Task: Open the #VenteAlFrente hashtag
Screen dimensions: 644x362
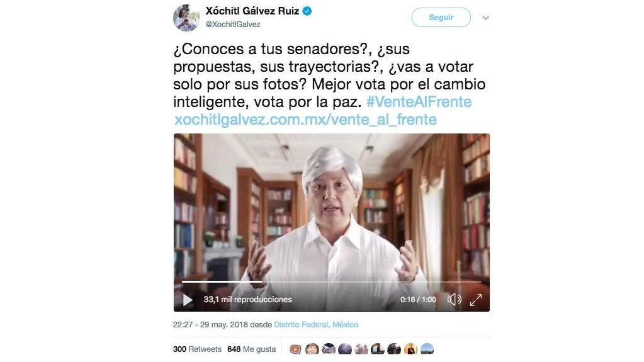Action: 419,101
